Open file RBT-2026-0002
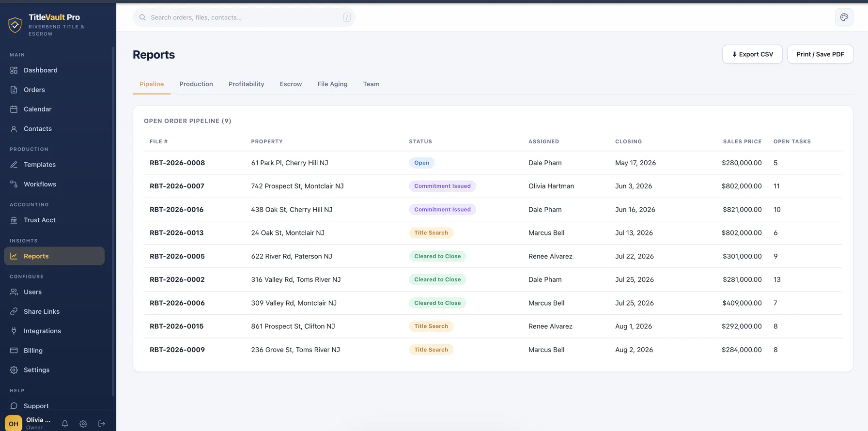868x431 pixels. point(177,279)
